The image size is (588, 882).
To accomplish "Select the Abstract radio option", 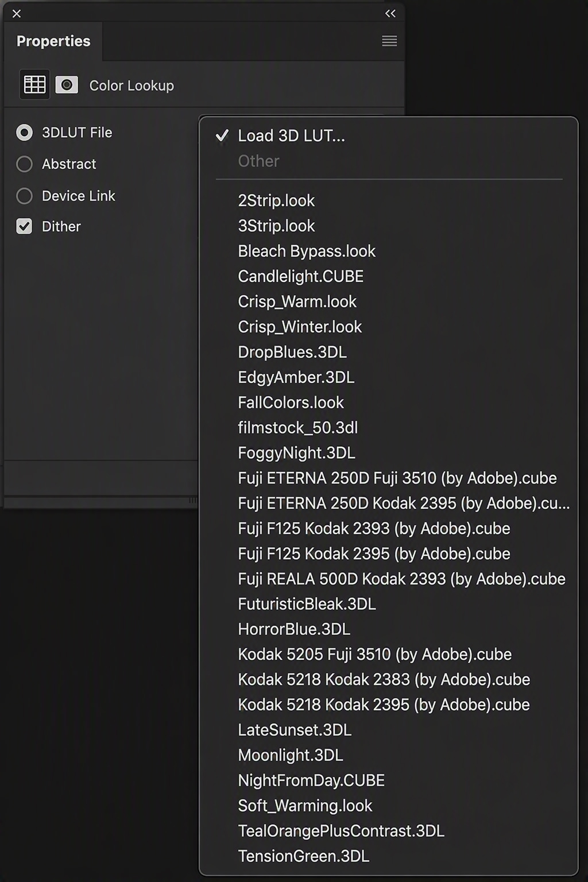I will [x=24, y=164].
